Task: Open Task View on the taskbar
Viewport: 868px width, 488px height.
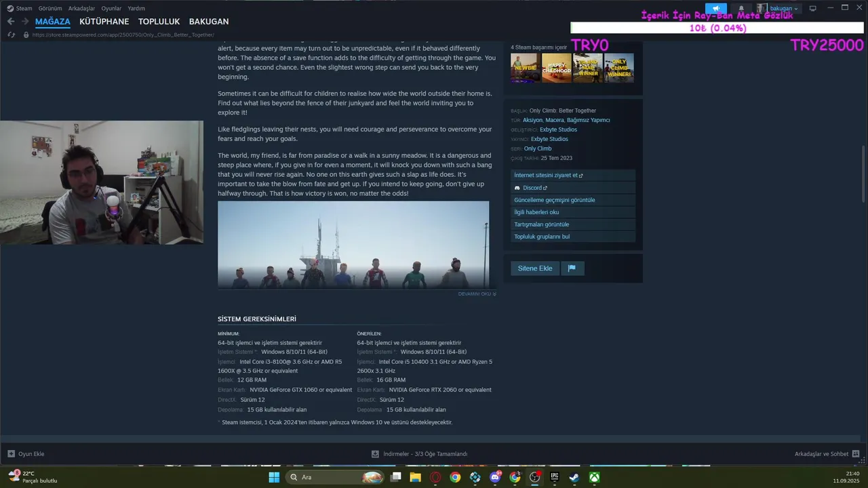Action: (396, 477)
